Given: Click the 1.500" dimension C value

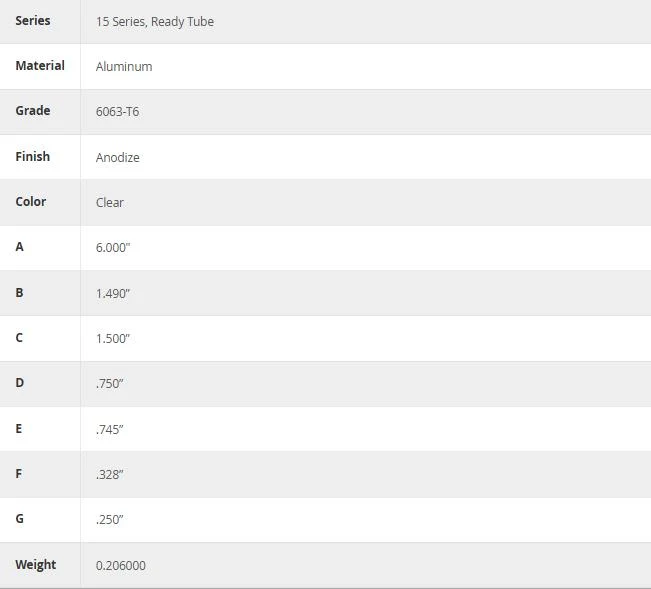Looking at the screenshot, I should 113,338.
